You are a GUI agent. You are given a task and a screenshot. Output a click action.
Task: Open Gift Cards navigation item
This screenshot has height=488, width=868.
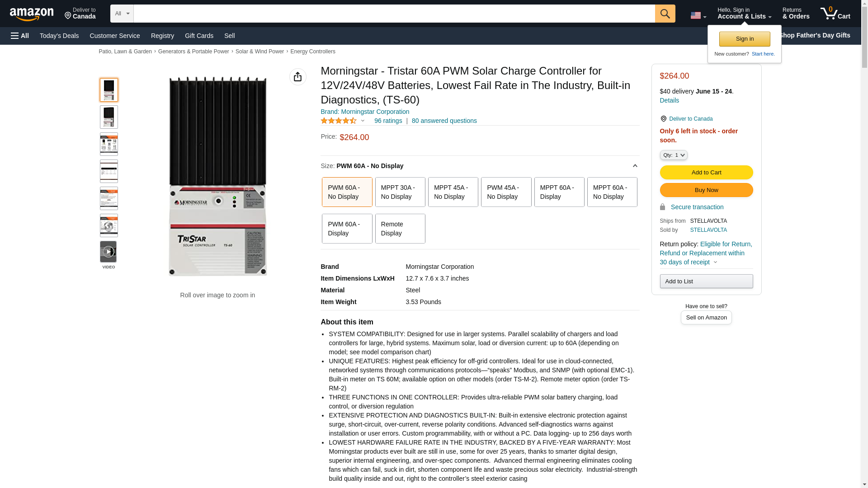click(x=199, y=36)
